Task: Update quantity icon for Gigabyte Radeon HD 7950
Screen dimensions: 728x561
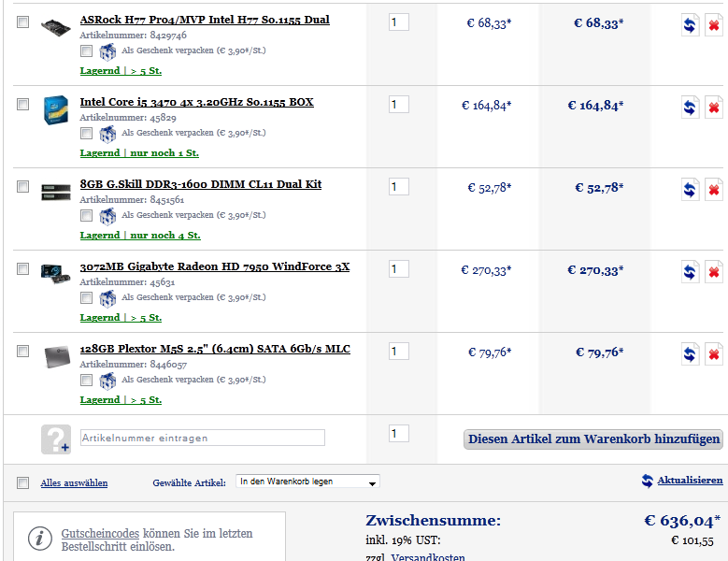Action: (690, 272)
